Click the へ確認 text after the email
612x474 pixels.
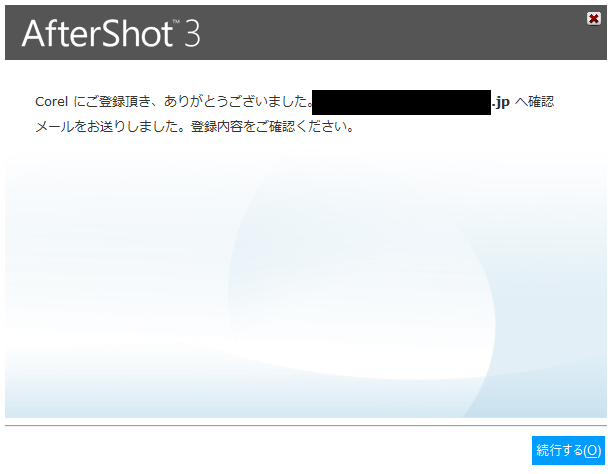click(x=534, y=102)
